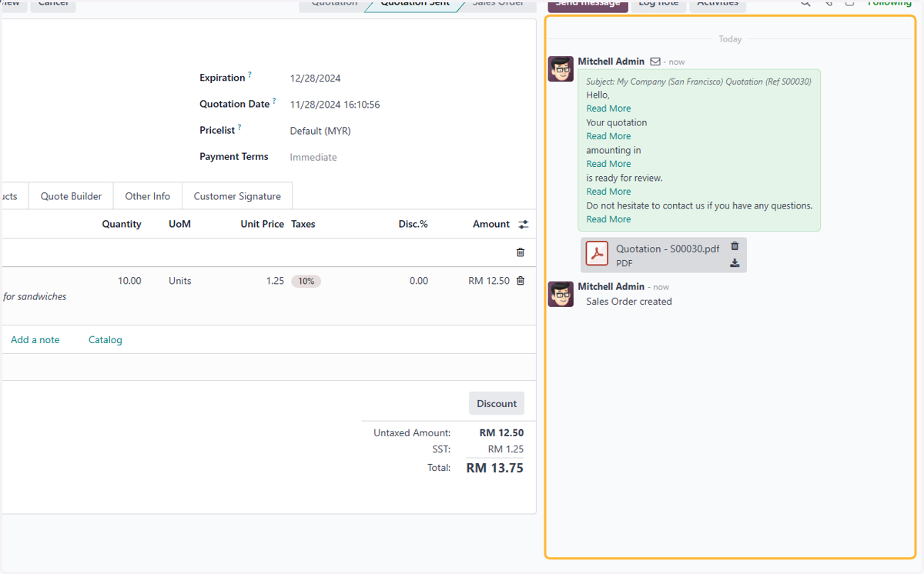924x574 pixels.
Task: Click the email subject line text
Action: 698,81
